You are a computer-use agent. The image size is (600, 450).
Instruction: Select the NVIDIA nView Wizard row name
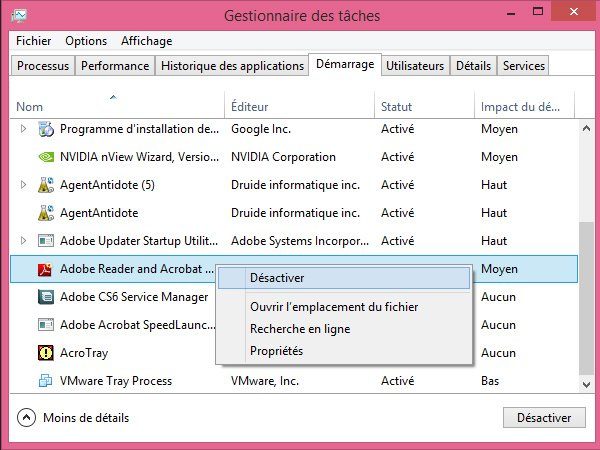tap(139, 157)
